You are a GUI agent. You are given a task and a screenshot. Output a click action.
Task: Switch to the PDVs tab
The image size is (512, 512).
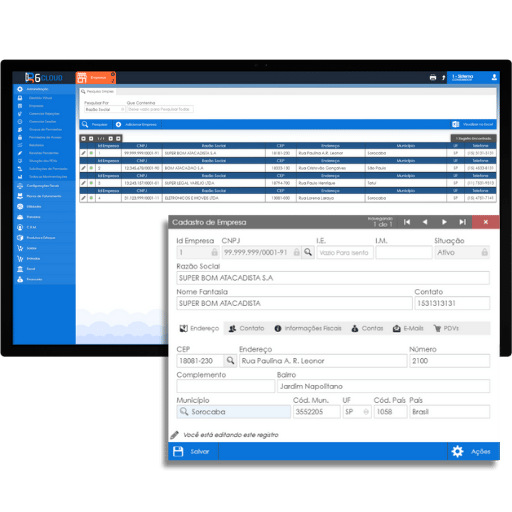click(446, 328)
